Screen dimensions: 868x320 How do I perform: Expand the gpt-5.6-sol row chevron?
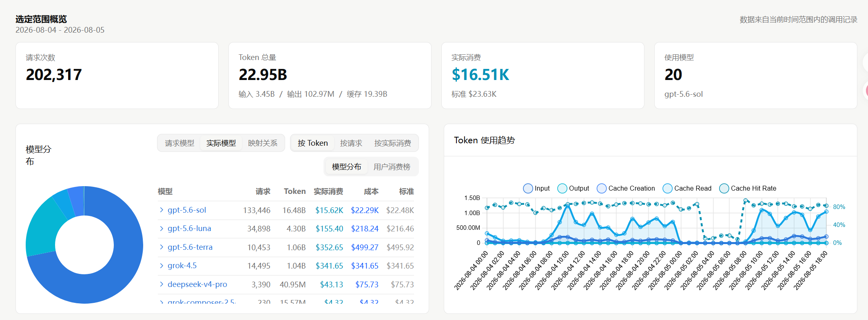162,210
